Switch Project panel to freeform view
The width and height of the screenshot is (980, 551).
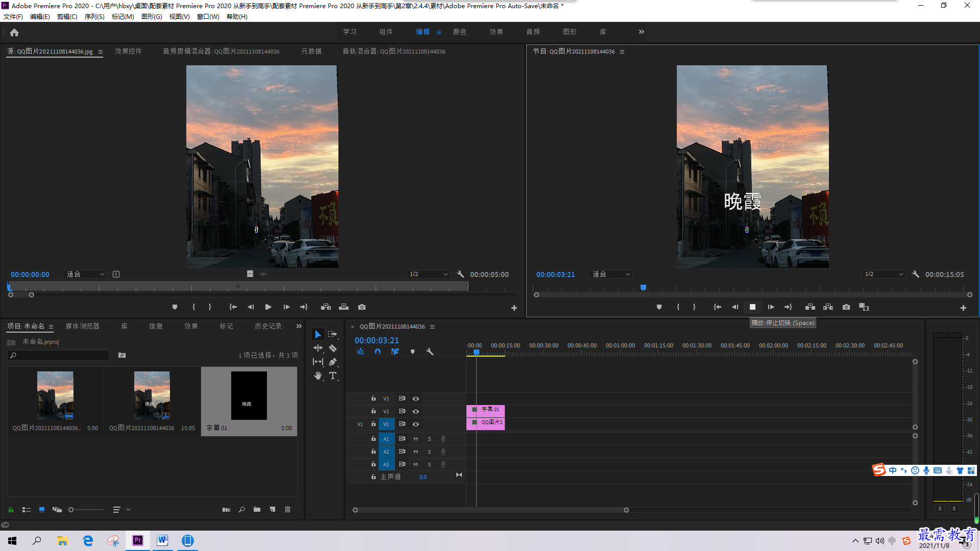pyautogui.click(x=57, y=510)
